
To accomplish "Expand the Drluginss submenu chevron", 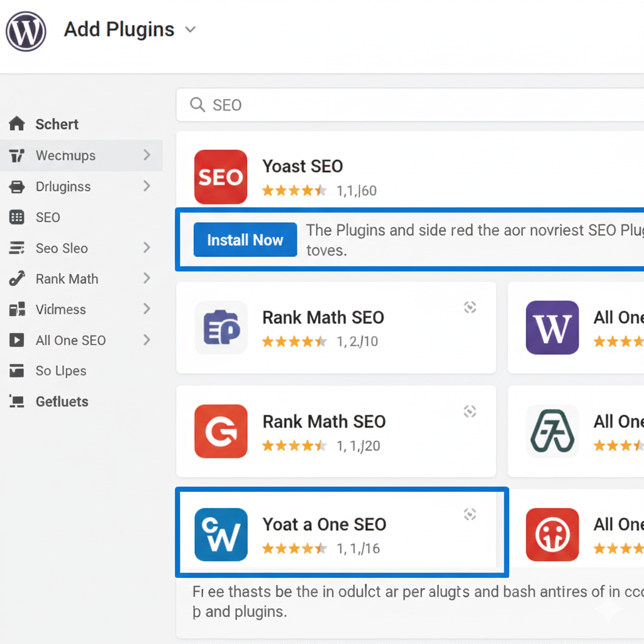I will point(147,186).
